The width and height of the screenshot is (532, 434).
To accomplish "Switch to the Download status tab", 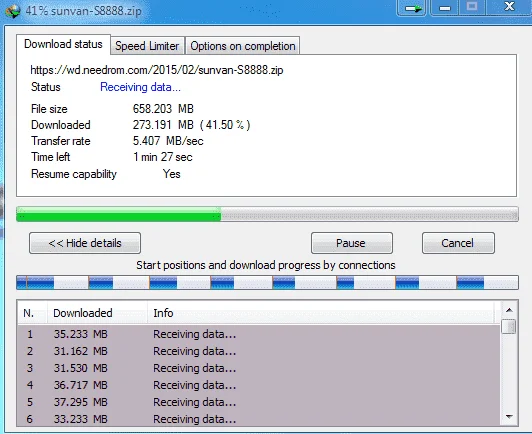I will coord(63,44).
